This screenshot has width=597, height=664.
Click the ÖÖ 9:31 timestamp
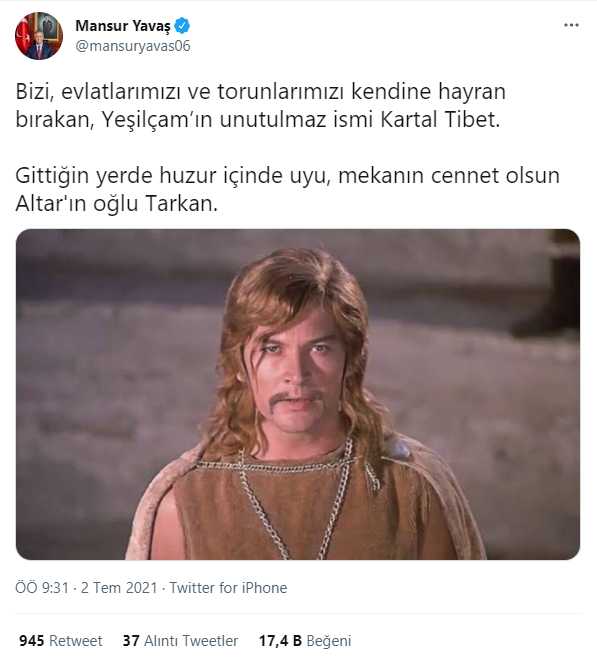(42, 588)
